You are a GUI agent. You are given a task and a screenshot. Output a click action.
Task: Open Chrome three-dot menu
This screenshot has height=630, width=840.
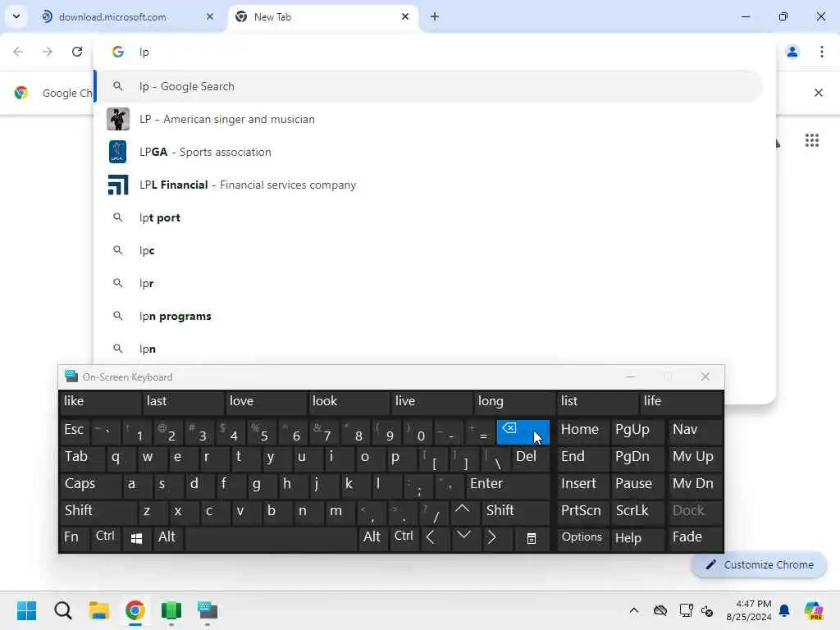pyautogui.click(x=822, y=52)
